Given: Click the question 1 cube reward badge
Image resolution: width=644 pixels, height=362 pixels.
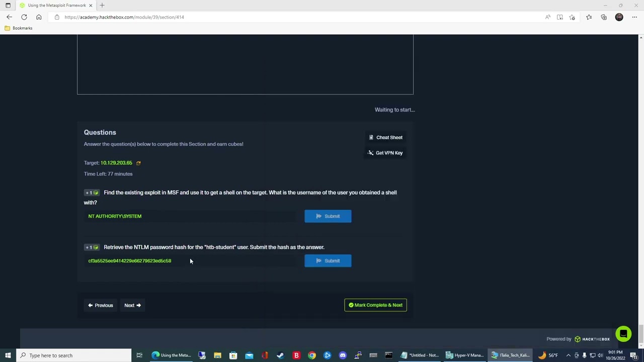Looking at the screenshot, I should tap(92, 193).
